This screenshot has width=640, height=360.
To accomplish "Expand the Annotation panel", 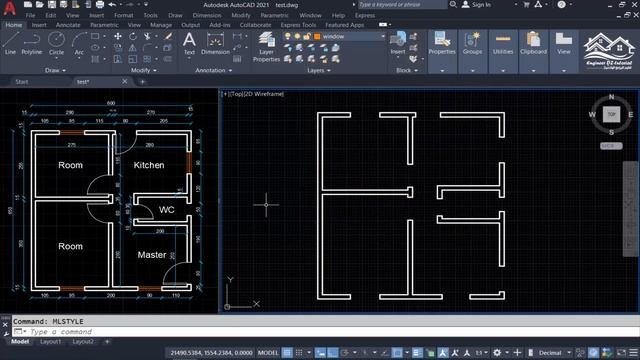I will [x=213, y=70].
